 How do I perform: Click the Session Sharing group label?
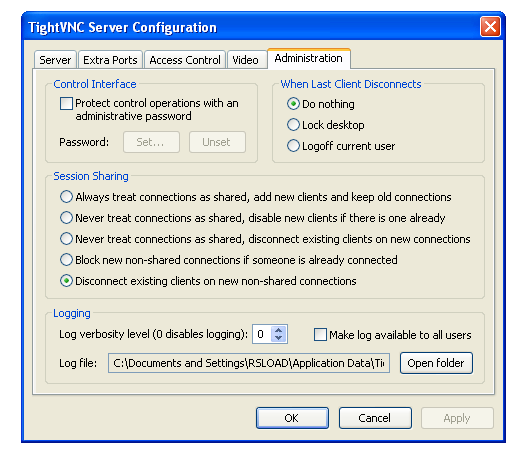91,176
